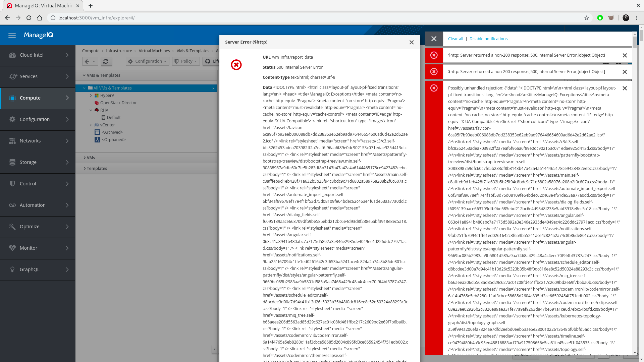Open Cloud Intel menu

[x=38, y=55]
